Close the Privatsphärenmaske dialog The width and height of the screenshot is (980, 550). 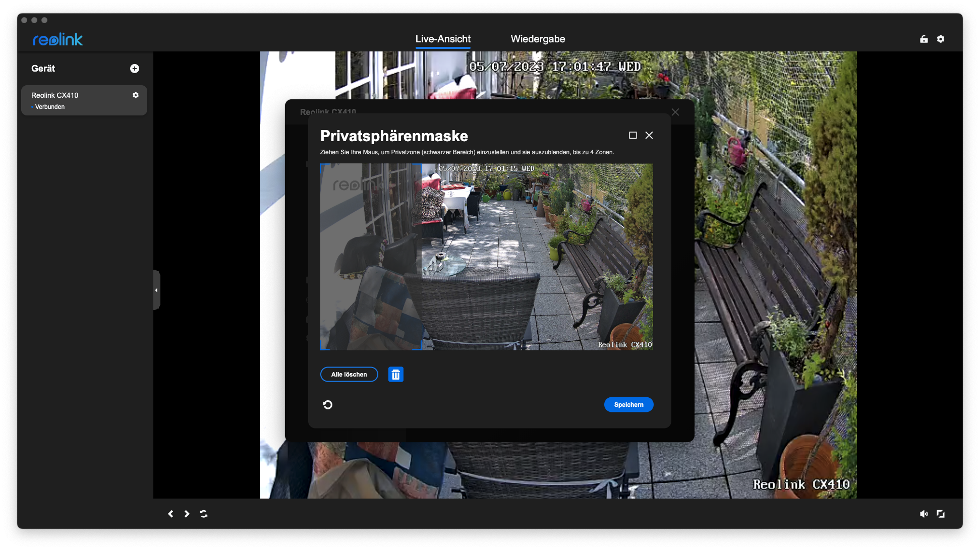[649, 135]
